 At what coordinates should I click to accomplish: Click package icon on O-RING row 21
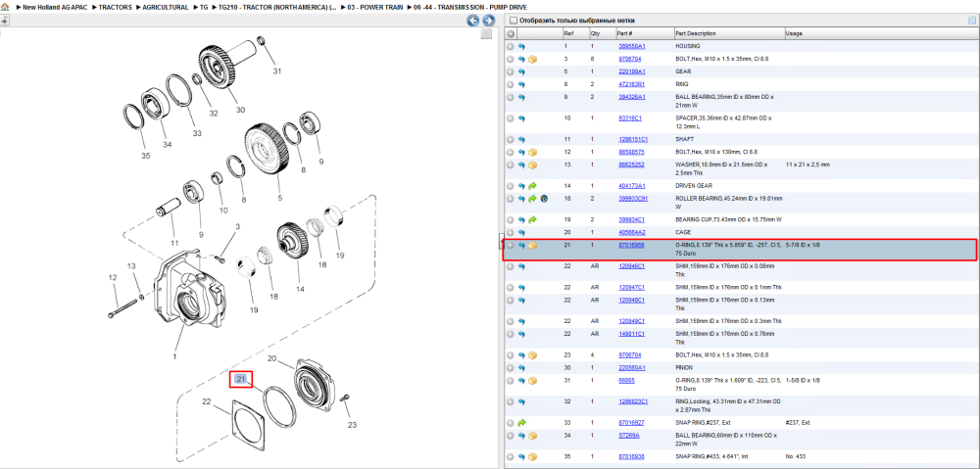[532, 246]
